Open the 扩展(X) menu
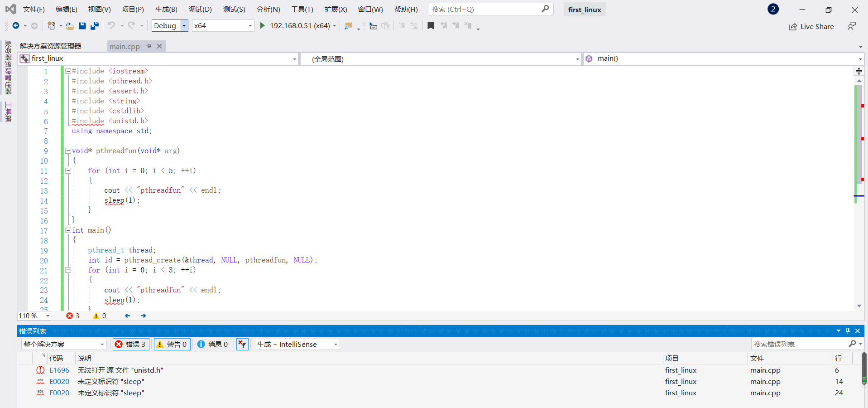The height and width of the screenshot is (408, 868). [x=336, y=10]
